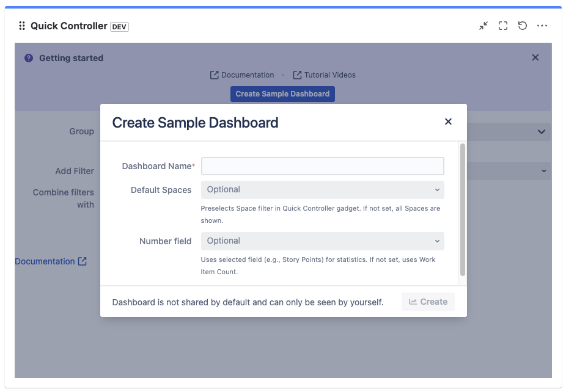
Task: Collapse the Quick Controller gadget
Action: coord(483,26)
